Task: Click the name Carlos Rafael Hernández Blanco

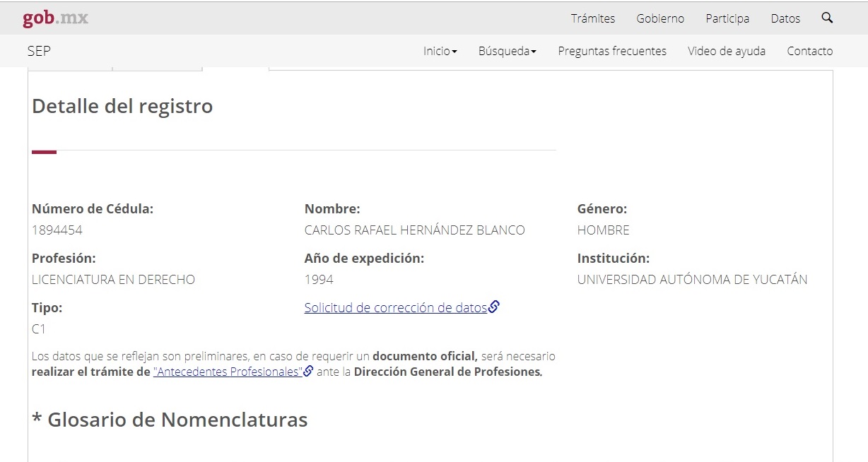Action: tap(414, 230)
